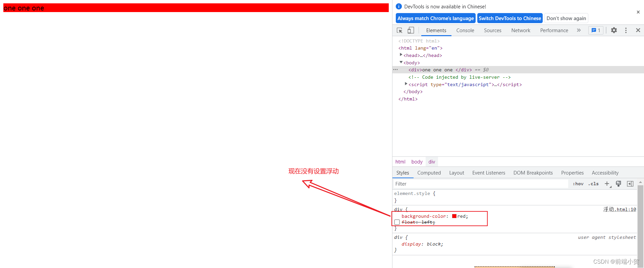Select the div one one one node
644x268 pixels.
point(518,70)
